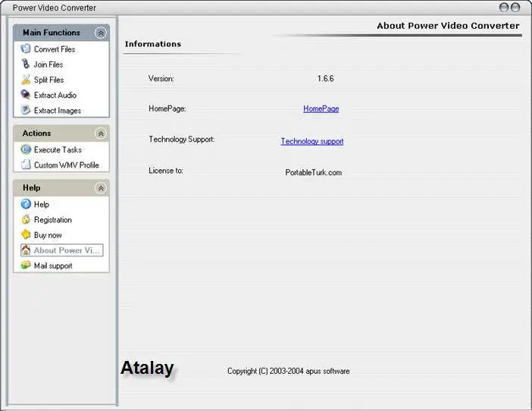
Task: Click the Version: label
Action: (161, 79)
